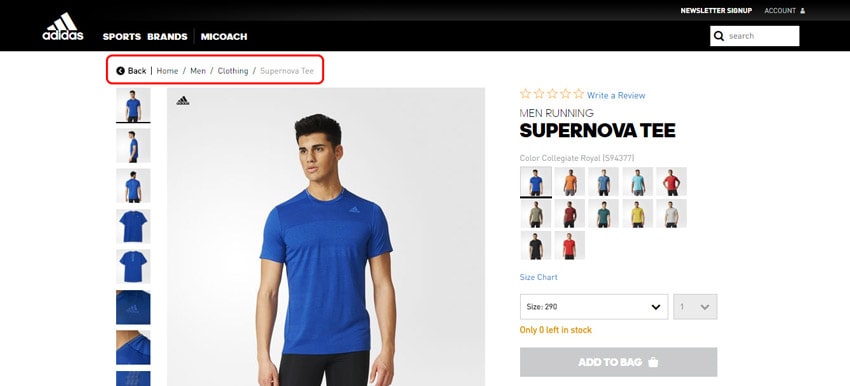Image resolution: width=850 pixels, height=386 pixels.
Task: Click the small adidas logo on product image
Action: click(183, 100)
